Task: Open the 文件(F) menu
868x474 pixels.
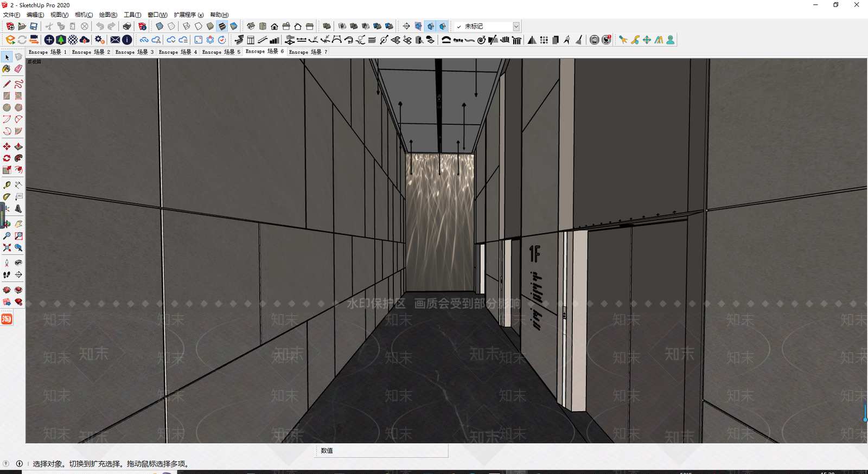Action: tap(12, 15)
